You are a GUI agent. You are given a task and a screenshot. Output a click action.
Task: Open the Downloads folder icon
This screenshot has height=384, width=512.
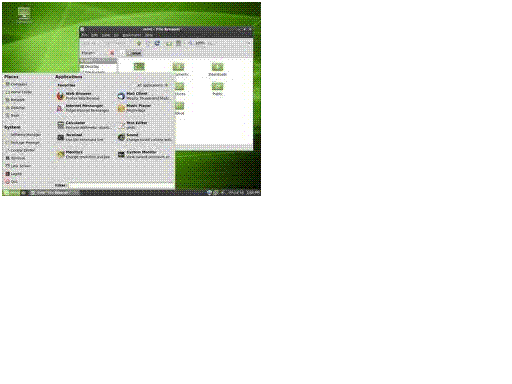click(x=217, y=70)
